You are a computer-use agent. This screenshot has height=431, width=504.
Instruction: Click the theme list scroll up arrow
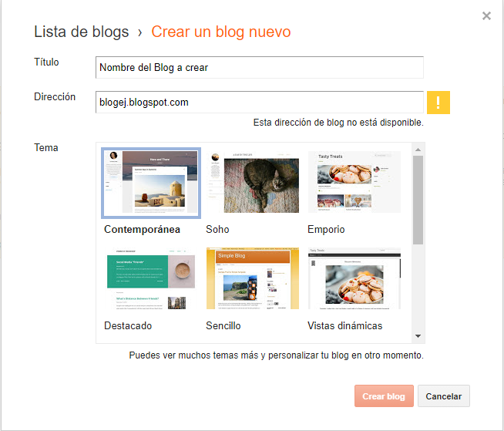[418, 150]
